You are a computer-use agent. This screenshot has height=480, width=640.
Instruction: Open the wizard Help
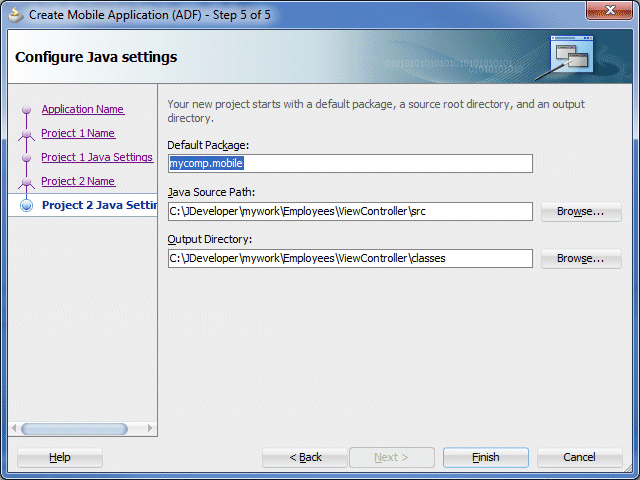(x=60, y=457)
